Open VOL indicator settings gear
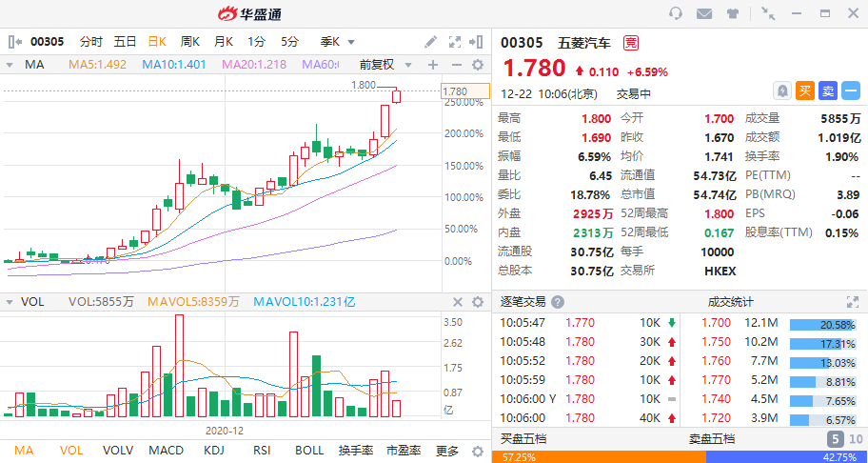 [x=478, y=302]
